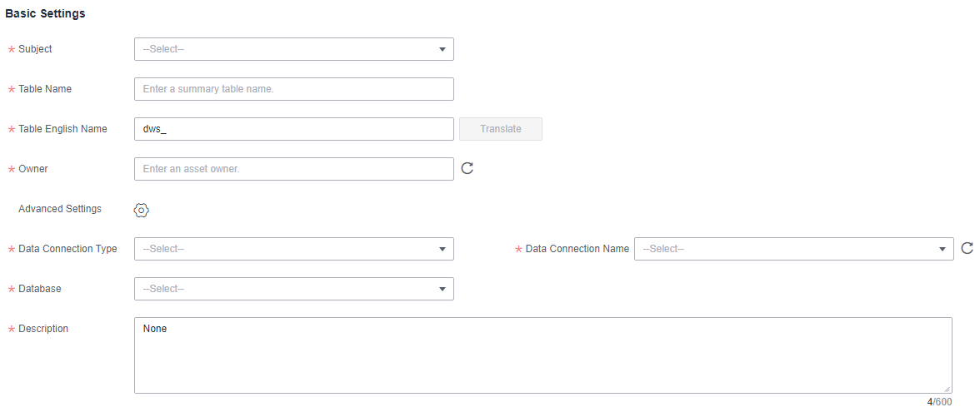Refresh Data Connection Name icon
Screen dimensions: 980x412
[x=967, y=248]
